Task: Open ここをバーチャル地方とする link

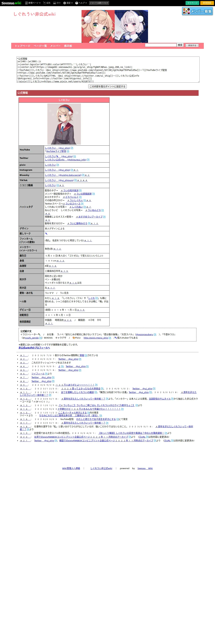Action: tap(72, 412)
